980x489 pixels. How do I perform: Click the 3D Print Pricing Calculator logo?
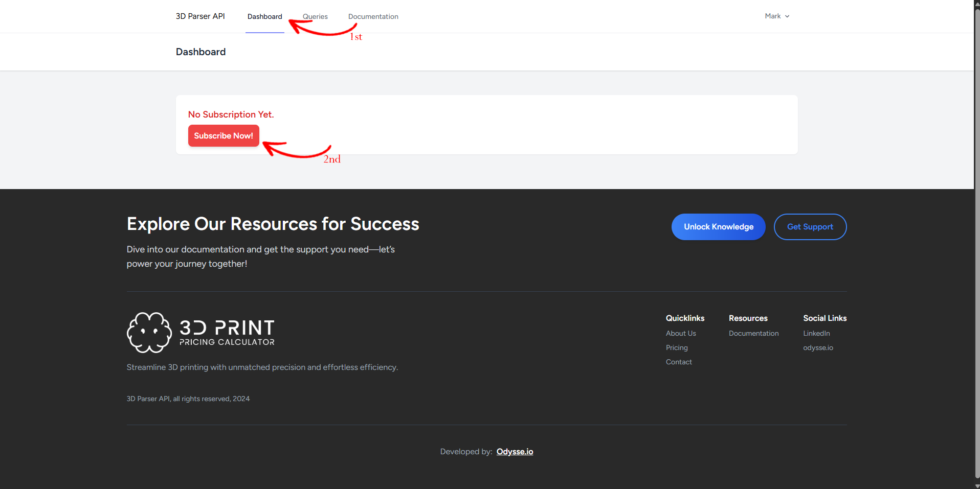(x=201, y=333)
